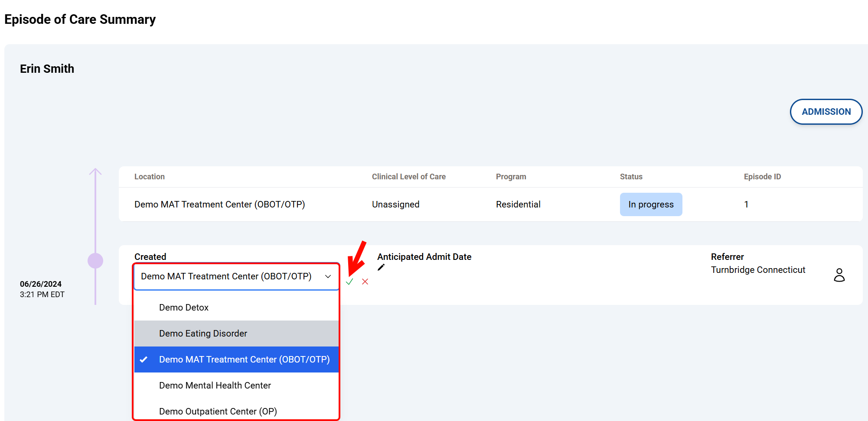
Task: Choose Demo Detox from the list
Action: click(184, 308)
